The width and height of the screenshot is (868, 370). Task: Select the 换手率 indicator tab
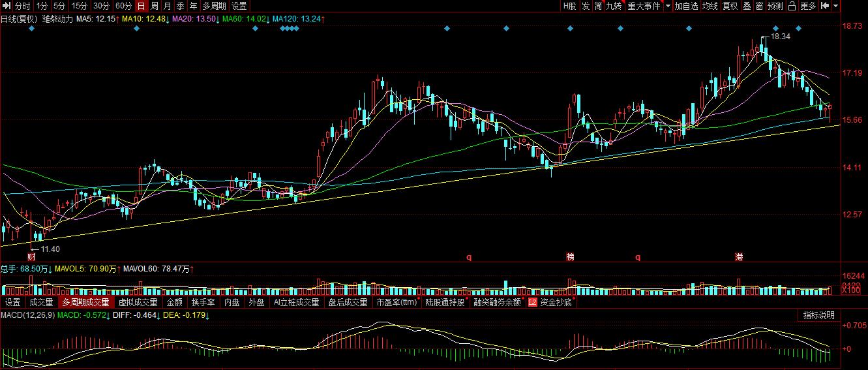point(203,302)
